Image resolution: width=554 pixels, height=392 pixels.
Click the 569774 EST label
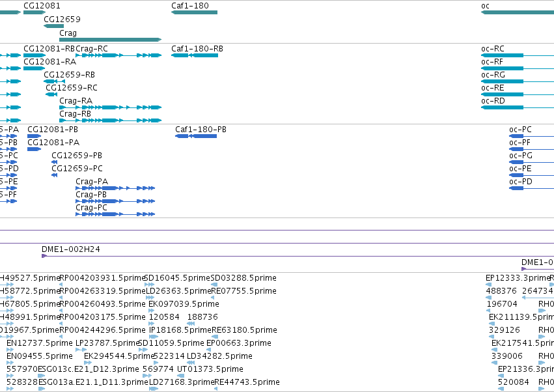click(158, 369)
